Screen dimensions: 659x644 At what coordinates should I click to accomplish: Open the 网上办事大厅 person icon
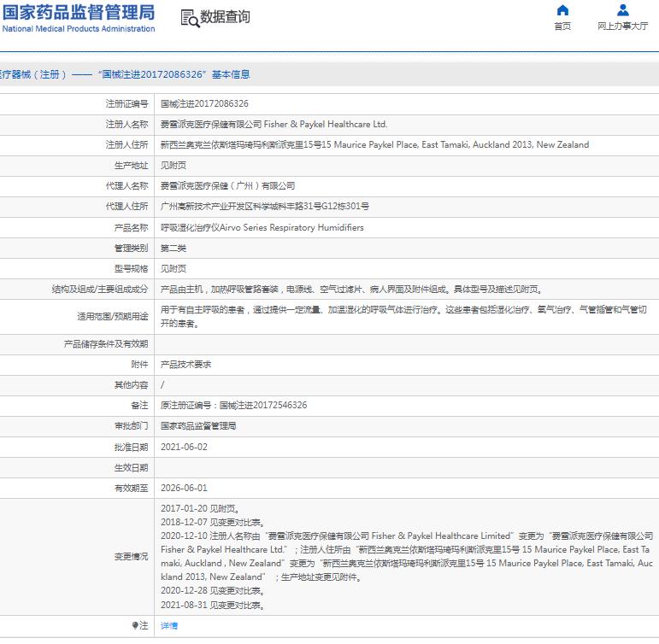pyautogui.click(x=622, y=10)
